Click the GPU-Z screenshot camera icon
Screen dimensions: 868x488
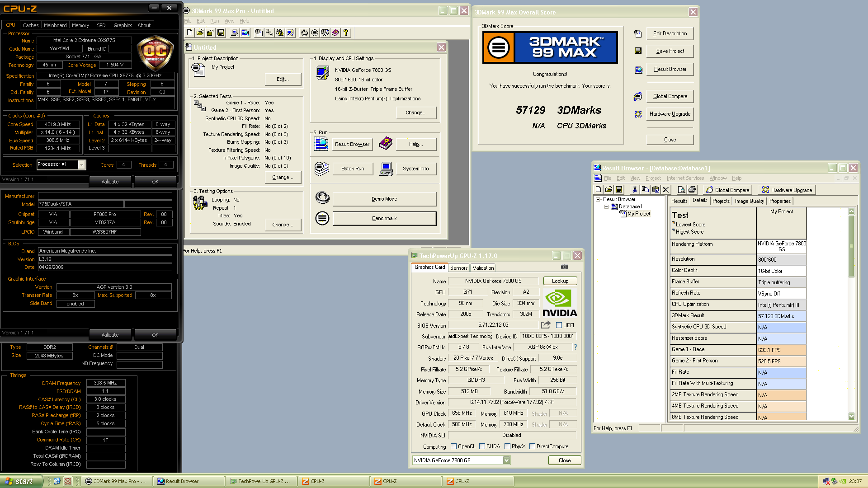point(564,267)
